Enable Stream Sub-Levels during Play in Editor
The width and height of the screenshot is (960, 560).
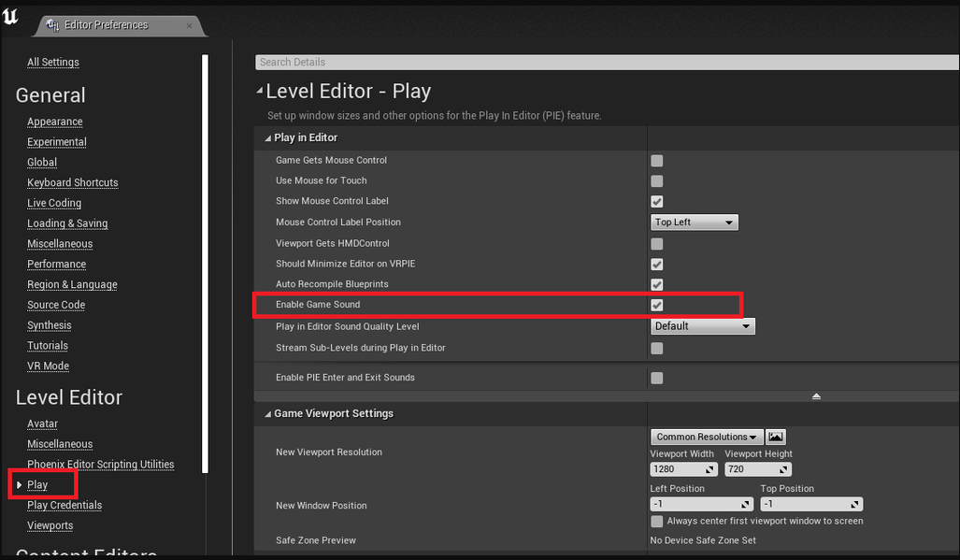657,348
